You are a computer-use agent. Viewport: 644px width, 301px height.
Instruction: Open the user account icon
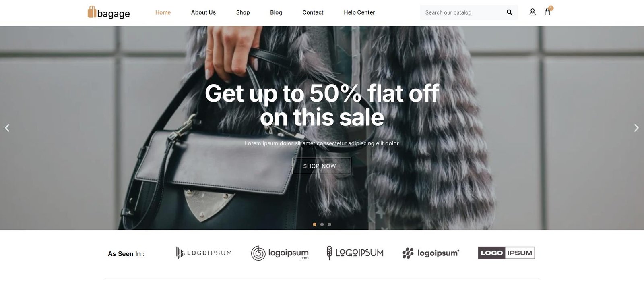[533, 12]
